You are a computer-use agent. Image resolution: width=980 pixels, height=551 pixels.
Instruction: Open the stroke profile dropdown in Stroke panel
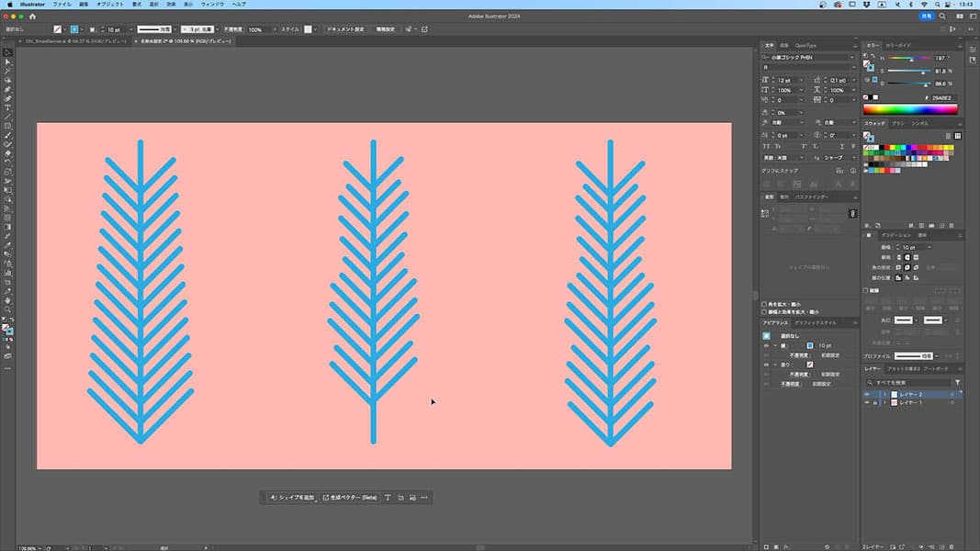936,356
